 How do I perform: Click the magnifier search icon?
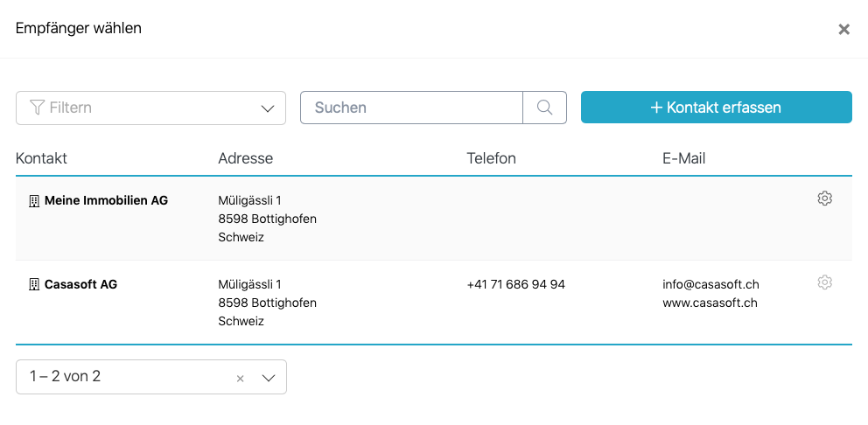[544, 108]
